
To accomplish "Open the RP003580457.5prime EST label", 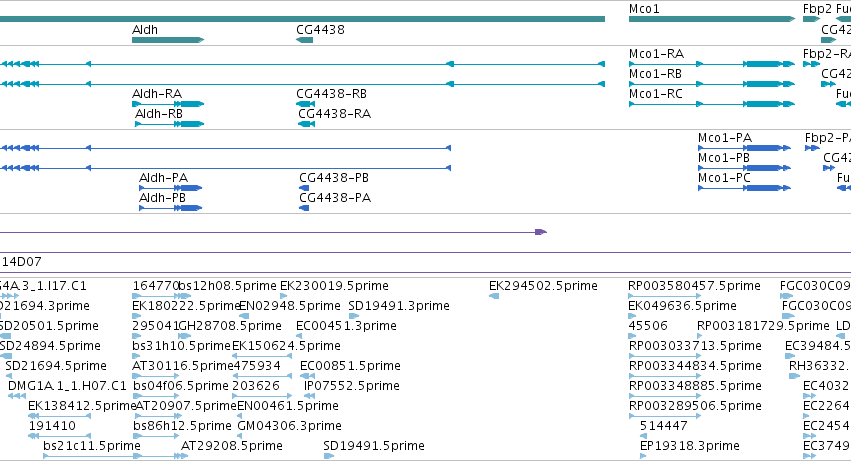I will [x=694, y=286].
